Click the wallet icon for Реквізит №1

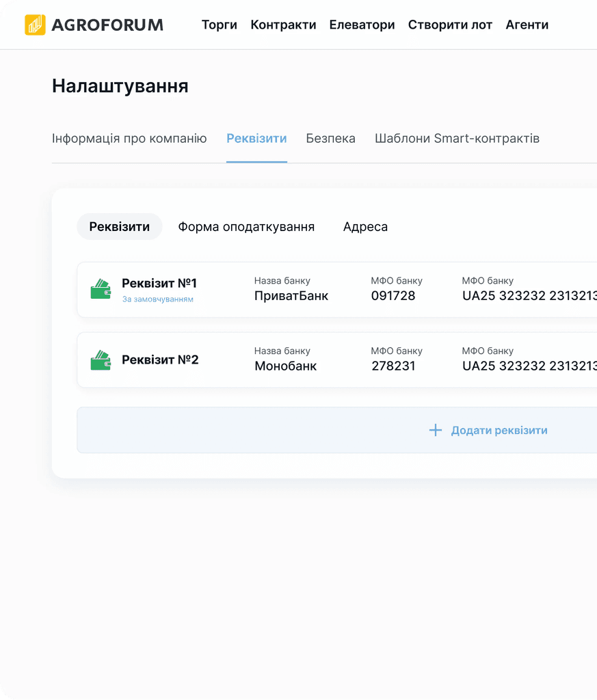pyautogui.click(x=101, y=289)
